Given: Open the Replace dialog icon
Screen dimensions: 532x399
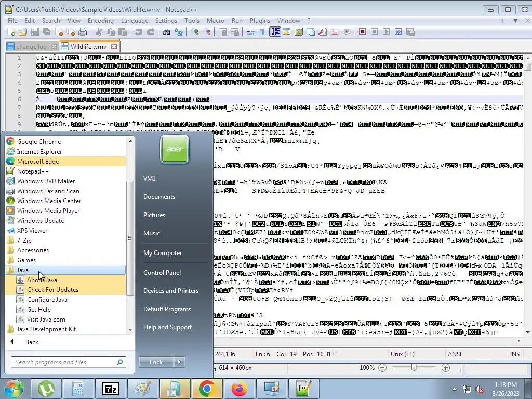Looking at the screenshot, I should (x=179, y=32).
